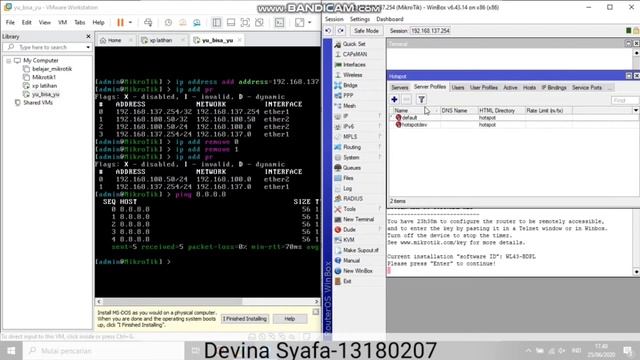Switch to xp latihan VMware tab
The height and width of the screenshot is (360, 640).
(160, 40)
